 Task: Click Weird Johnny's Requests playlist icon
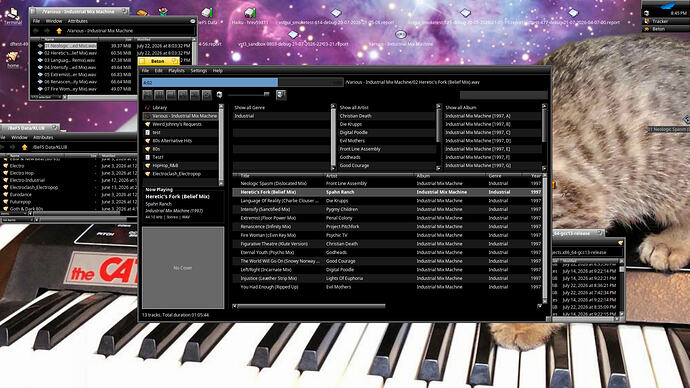pos(147,124)
